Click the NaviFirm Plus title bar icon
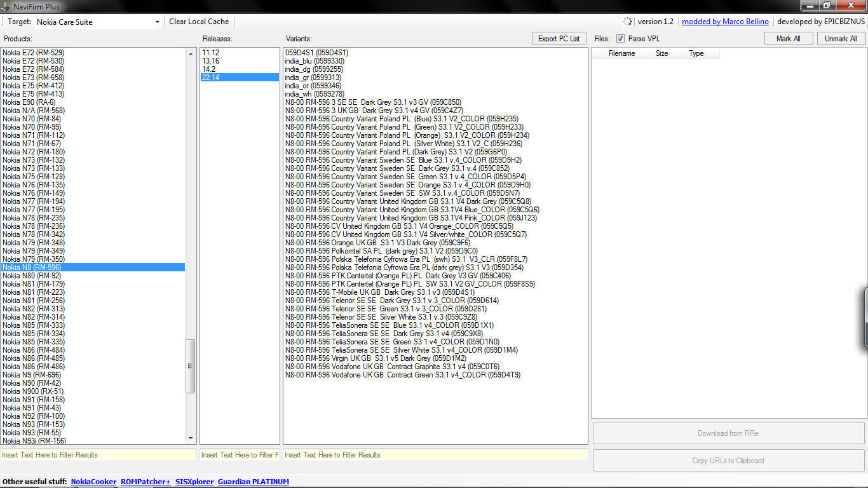The width and height of the screenshot is (868, 488). pyautogui.click(x=6, y=6)
